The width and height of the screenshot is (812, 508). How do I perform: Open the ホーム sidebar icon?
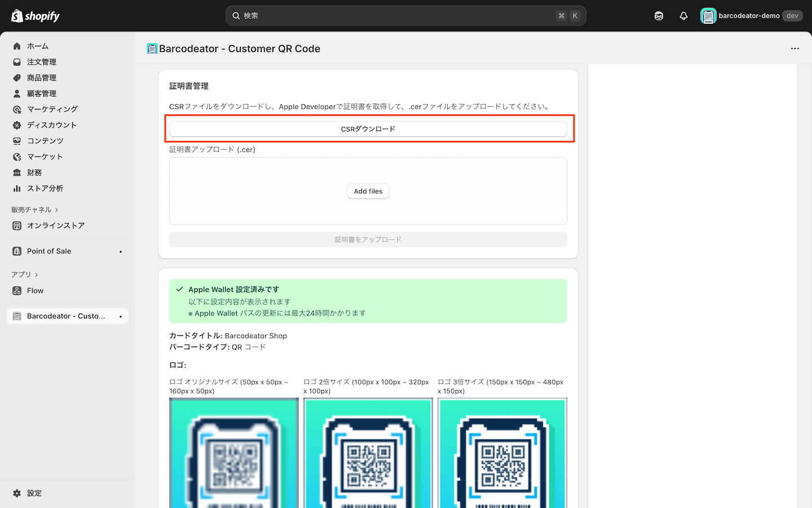16,46
